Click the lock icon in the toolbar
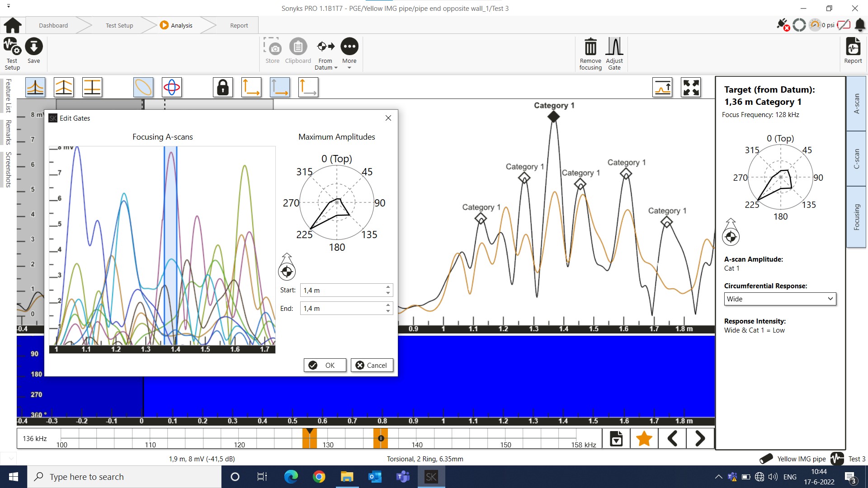Screen dimensions: 868x488 click(x=223, y=87)
